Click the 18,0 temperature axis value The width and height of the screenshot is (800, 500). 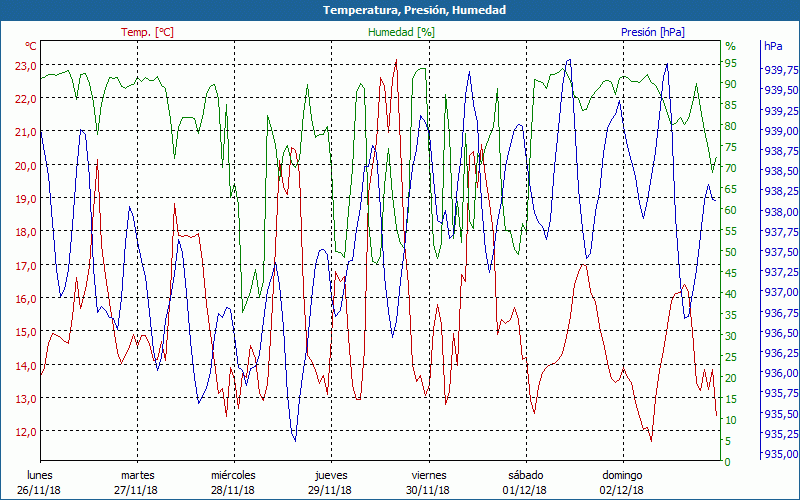[26, 232]
